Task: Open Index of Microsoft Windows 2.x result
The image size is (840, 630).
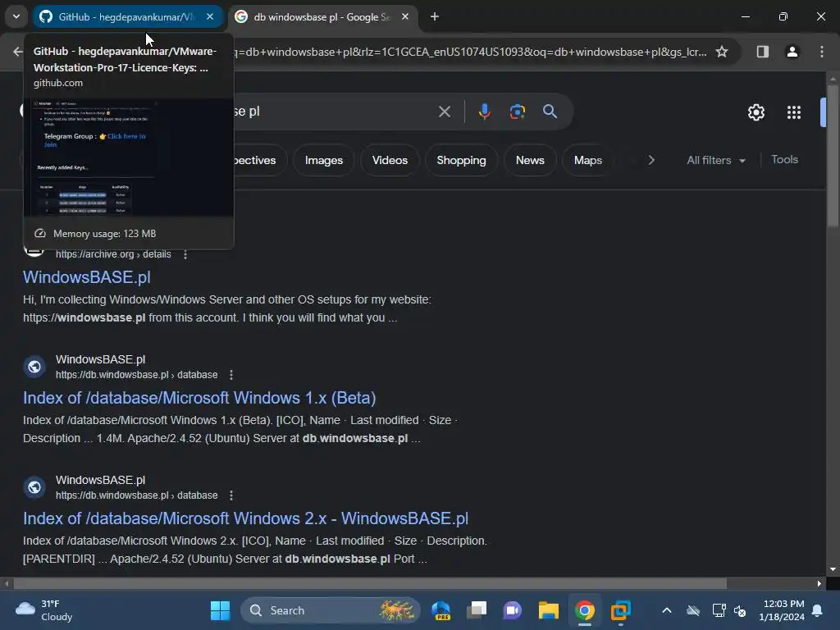Action: coord(245,518)
